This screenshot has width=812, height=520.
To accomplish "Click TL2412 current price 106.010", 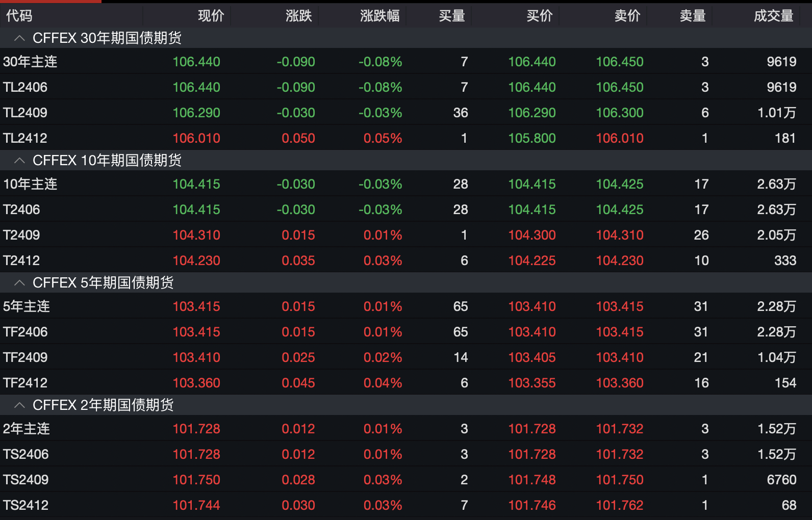I will click(196, 138).
